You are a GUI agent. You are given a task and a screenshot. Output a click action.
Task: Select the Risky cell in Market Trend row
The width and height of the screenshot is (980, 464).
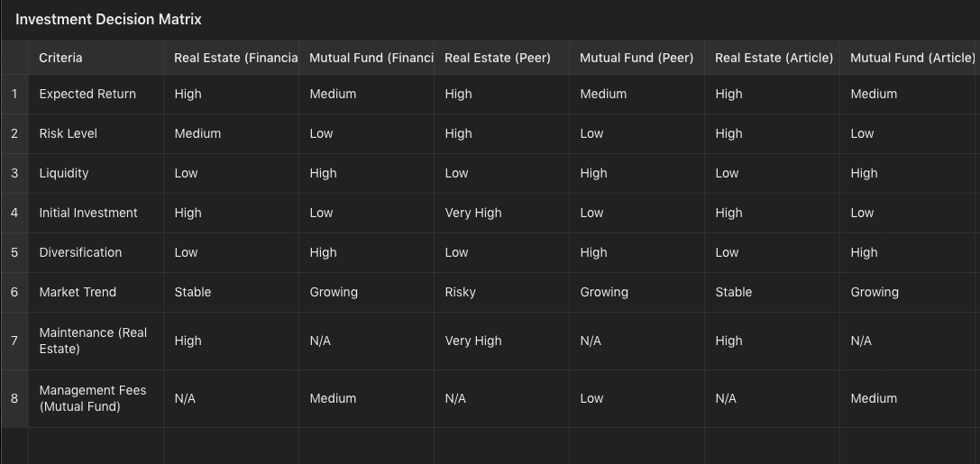point(501,292)
